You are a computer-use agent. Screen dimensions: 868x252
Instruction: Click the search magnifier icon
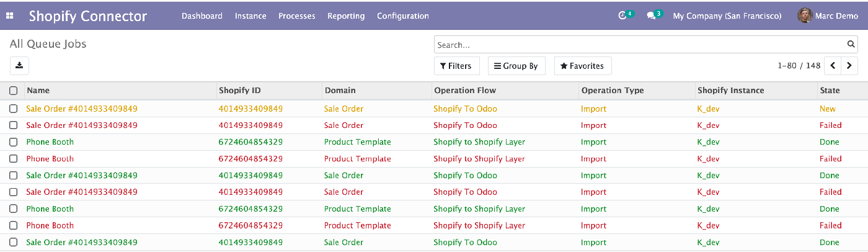pyautogui.click(x=851, y=45)
